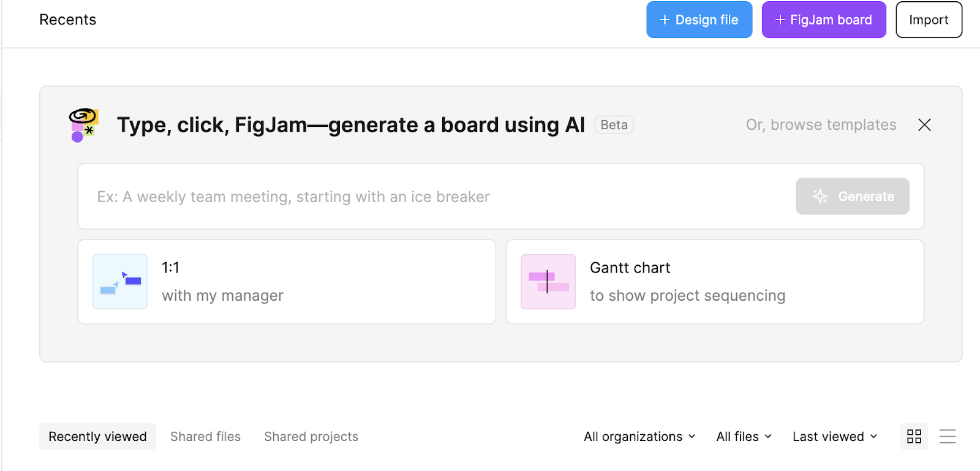Viewport: 980px width, 471px height.
Task: Open the All files filter dropdown
Action: pos(743,436)
